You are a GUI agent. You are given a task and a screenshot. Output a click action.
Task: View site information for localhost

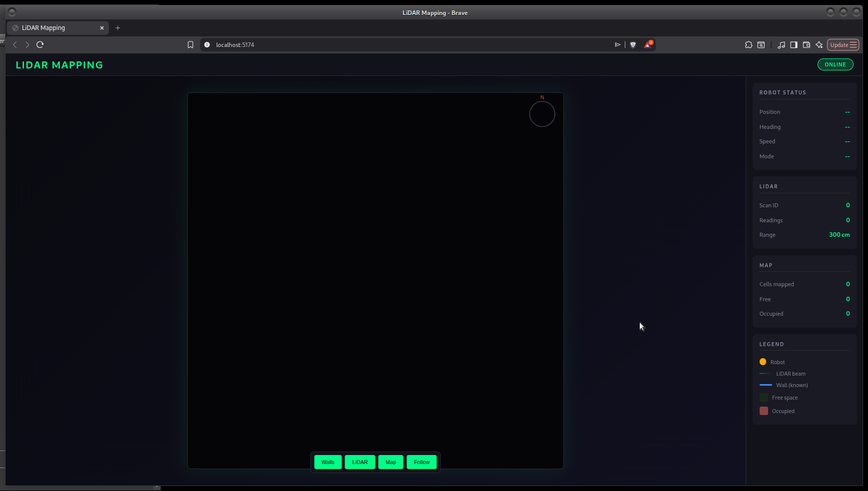point(207,45)
